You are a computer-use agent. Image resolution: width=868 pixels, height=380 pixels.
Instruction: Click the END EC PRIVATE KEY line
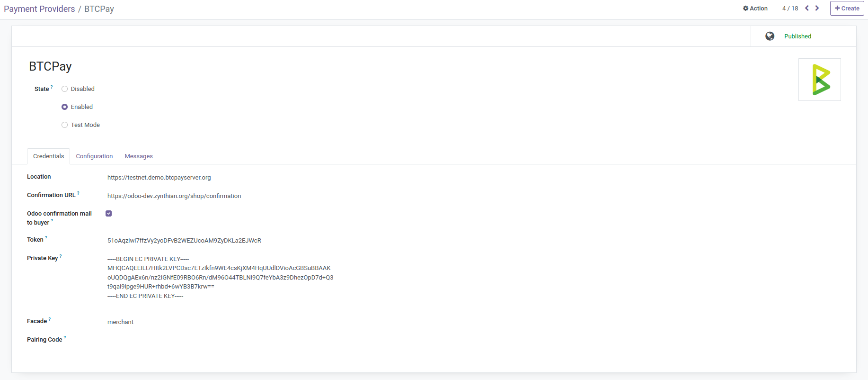point(145,296)
